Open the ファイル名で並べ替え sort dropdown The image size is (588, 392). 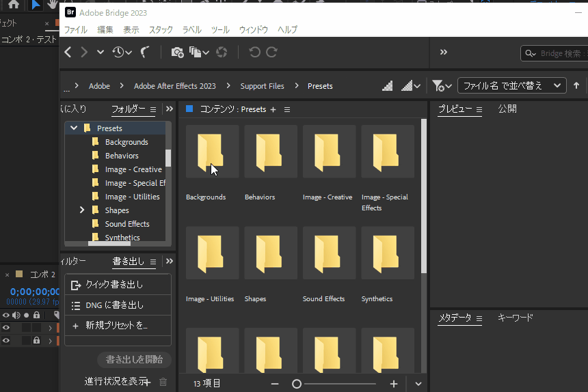(512, 86)
